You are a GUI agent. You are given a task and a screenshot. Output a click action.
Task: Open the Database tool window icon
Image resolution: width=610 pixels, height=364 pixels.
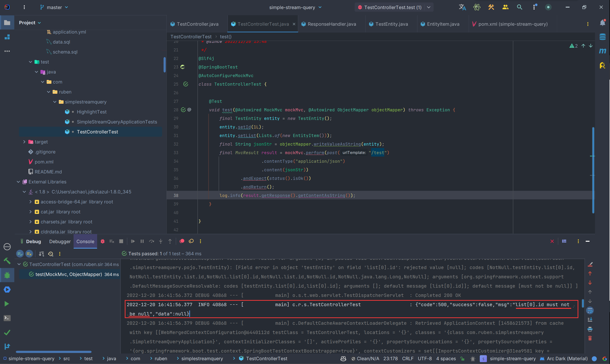pyautogui.click(x=603, y=37)
